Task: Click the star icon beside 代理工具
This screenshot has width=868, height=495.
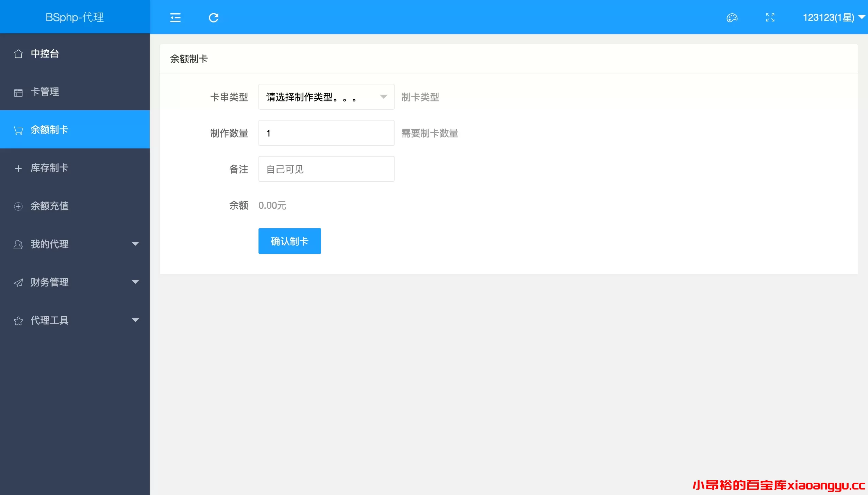Action: (x=18, y=320)
